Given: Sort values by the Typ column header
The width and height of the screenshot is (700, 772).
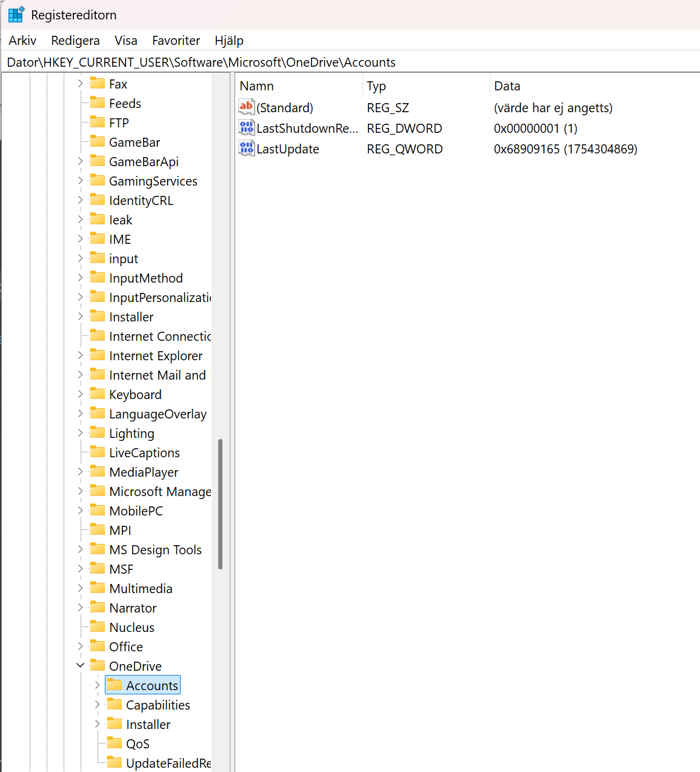Looking at the screenshot, I should tap(426, 86).
